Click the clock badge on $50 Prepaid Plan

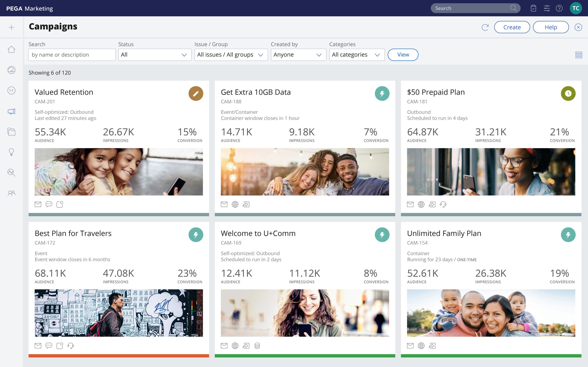click(x=568, y=93)
